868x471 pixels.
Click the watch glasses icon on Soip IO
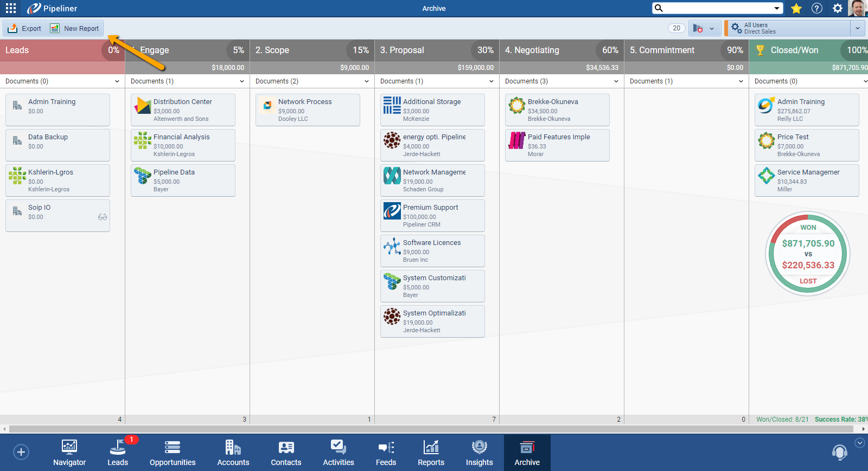[x=103, y=217]
